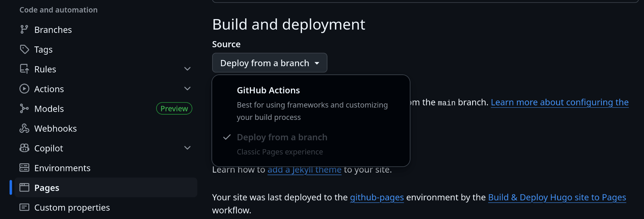The image size is (644, 219).
Task: Click the Tags label icon
Action: (24, 49)
